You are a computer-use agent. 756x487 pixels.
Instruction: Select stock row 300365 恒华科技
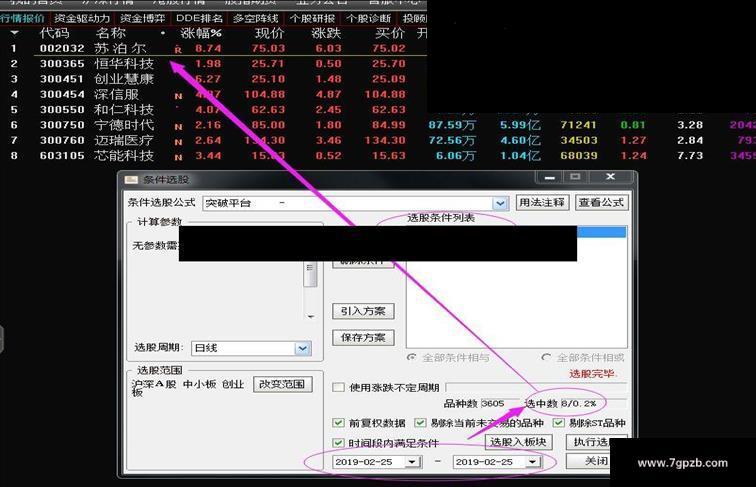click(213, 64)
